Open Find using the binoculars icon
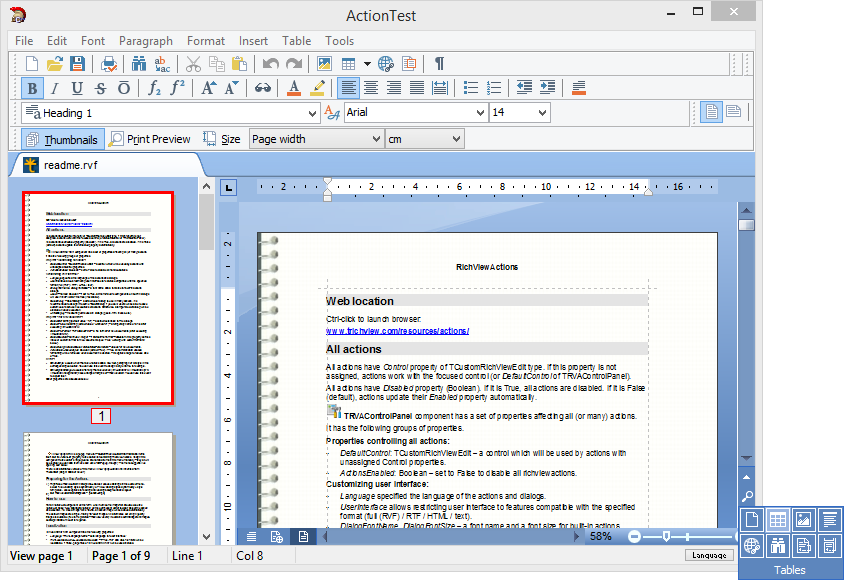Screen dimensions: 844x580 138,64
